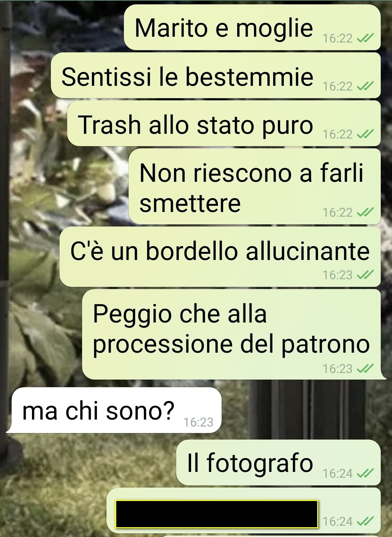Tap the ticks on 'C'è un bordello allucinante'
This screenshot has width=392, height=537.
click(x=365, y=275)
